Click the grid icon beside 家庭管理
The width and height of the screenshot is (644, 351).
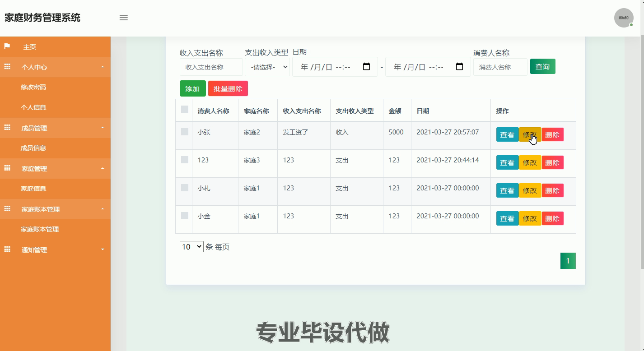pos(7,168)
